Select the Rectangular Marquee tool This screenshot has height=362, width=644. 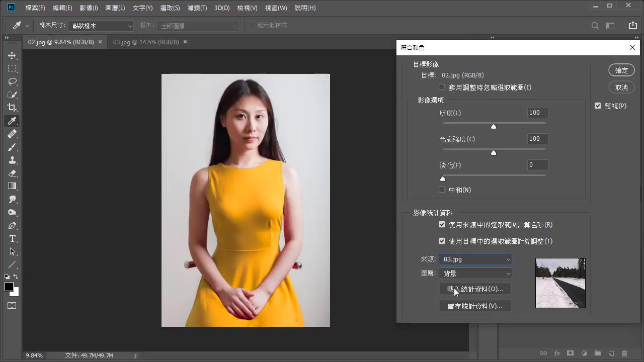(12, 68)
